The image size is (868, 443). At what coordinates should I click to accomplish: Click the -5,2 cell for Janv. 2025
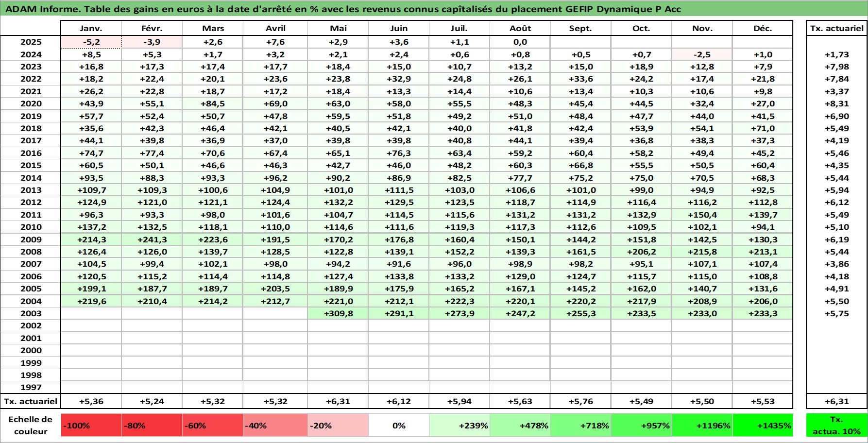91,42
